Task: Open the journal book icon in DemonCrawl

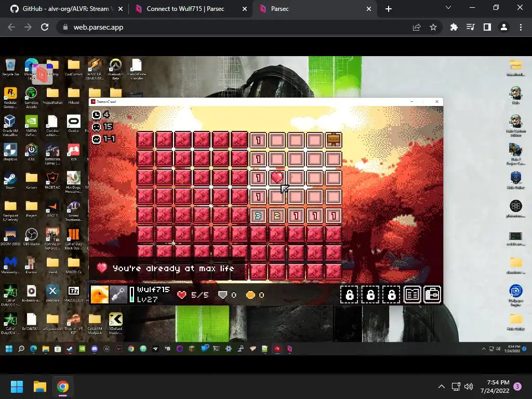Action: 412,295
